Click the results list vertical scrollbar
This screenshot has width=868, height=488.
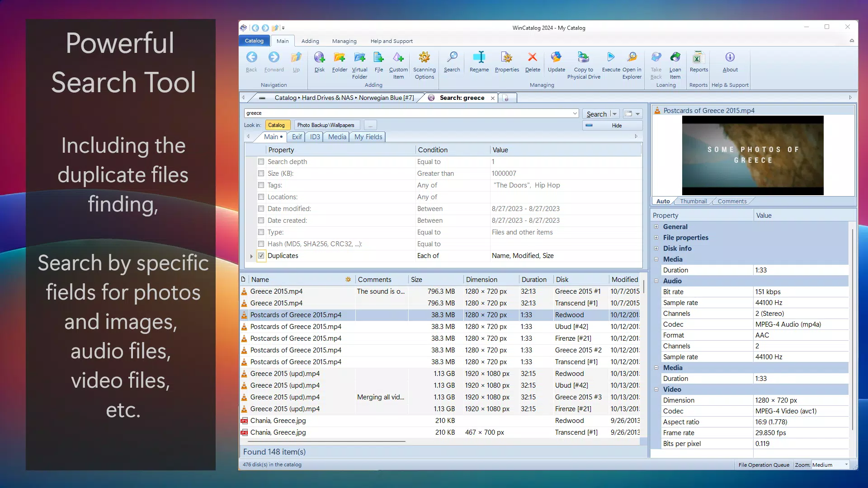coord(644,287)
